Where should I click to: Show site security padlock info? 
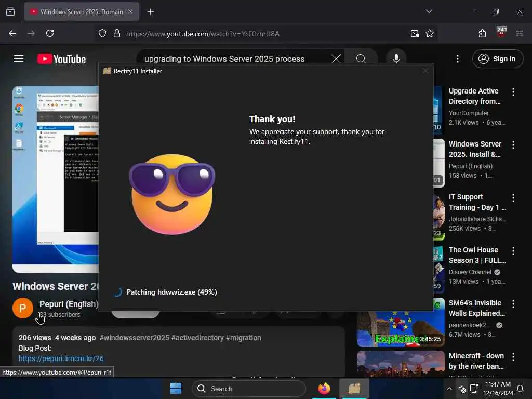[x=117, y=33]
